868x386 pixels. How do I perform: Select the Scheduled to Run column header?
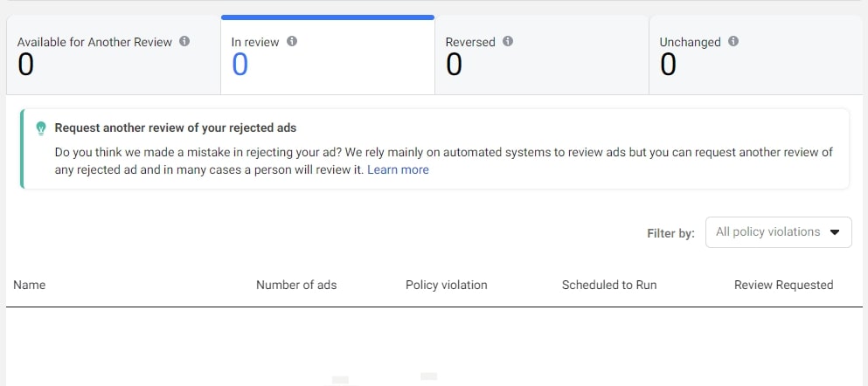(609, 285)
